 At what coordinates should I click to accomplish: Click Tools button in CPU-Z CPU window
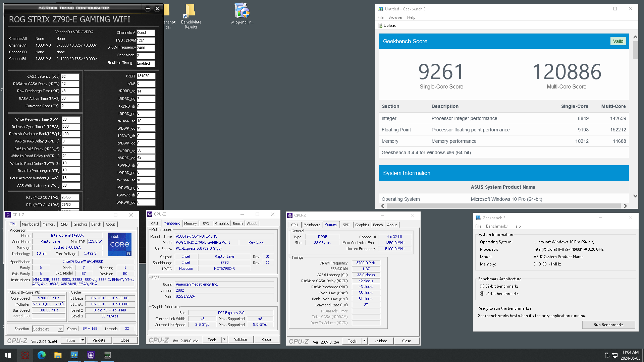(x=70, y=340)
